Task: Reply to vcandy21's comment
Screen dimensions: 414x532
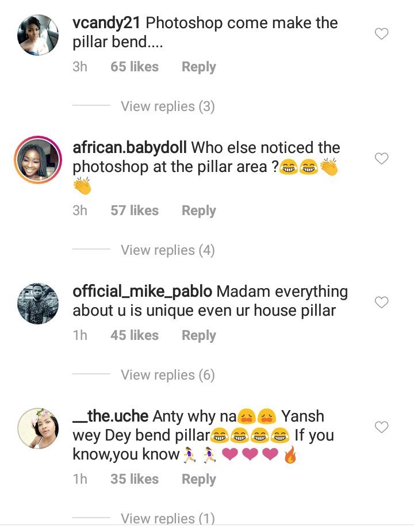Action: click(x=199, y=67)
